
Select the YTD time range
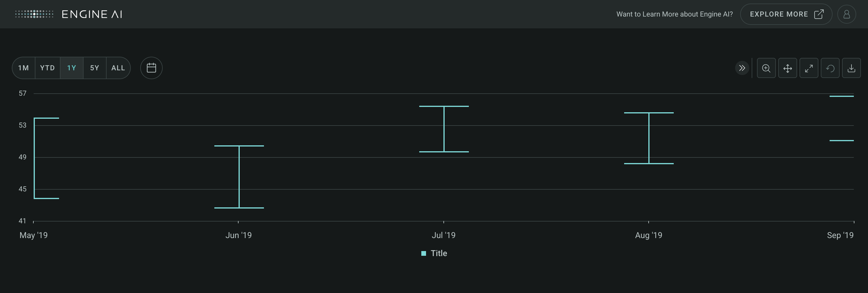click(x=48, y=68)
